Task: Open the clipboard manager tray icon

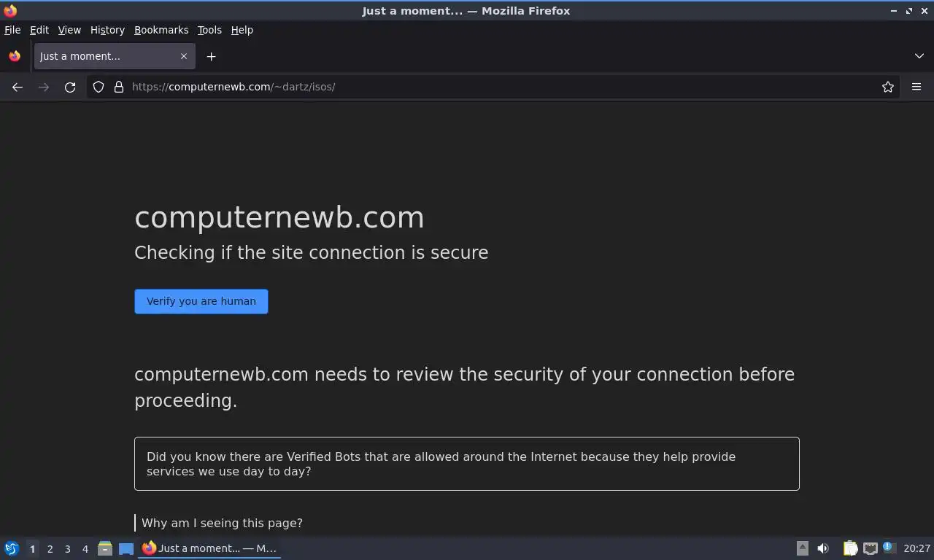Action: pyautogui.click(x=850, y=548)
